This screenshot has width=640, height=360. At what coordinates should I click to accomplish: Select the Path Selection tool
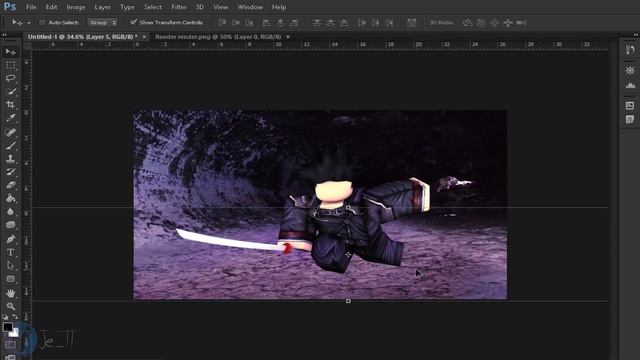pos(11,266)
